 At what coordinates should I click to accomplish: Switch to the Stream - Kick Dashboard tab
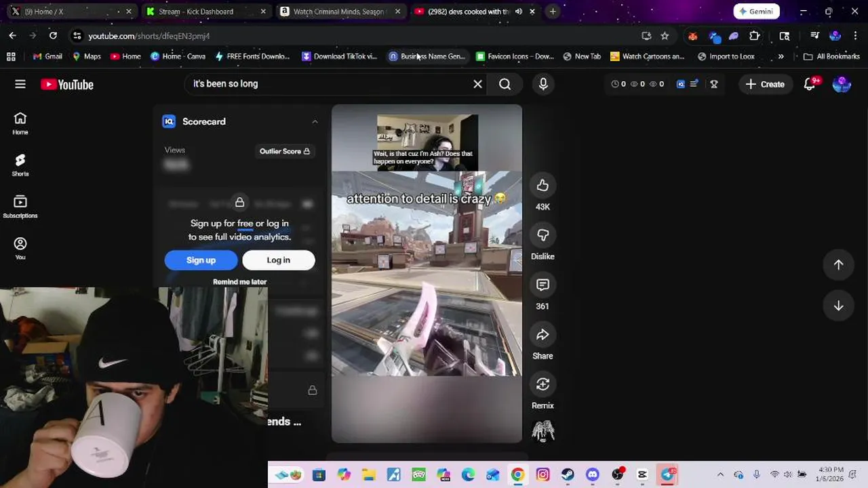[205, 12]
